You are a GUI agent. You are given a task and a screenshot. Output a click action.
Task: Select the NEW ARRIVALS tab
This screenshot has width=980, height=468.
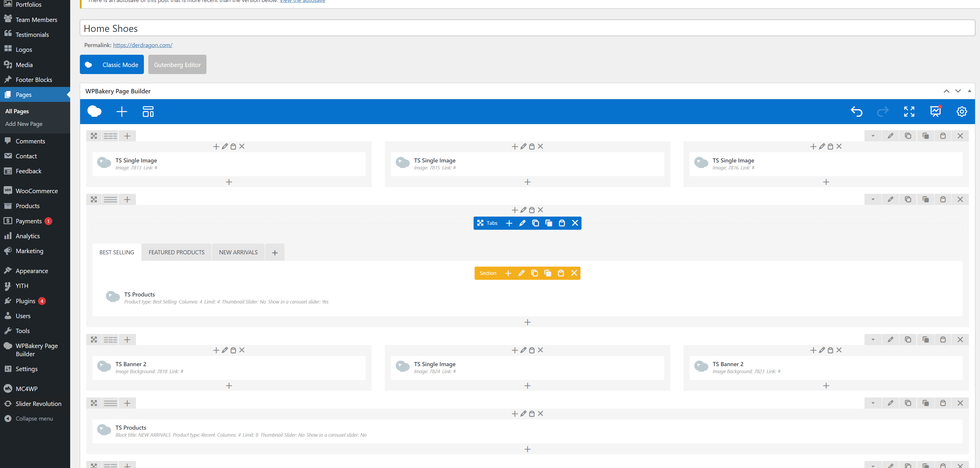point(238,252)
